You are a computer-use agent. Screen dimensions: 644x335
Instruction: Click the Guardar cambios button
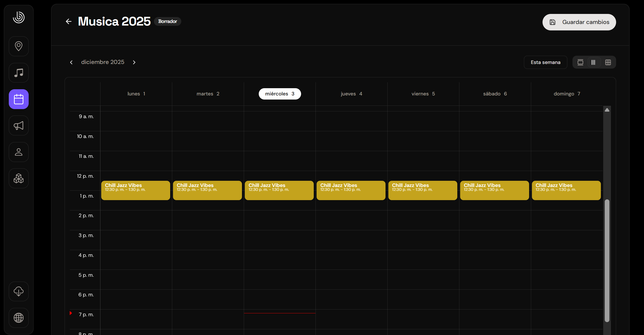[x=579, y=22]
